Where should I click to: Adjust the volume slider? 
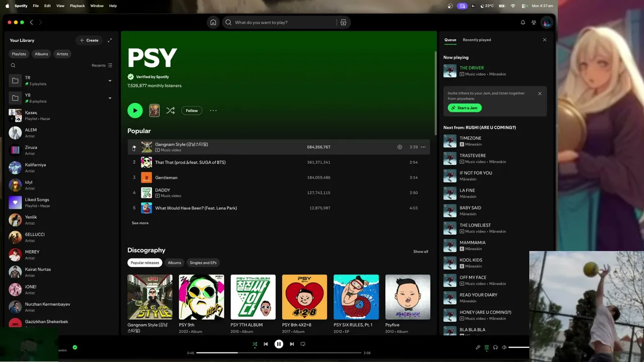coord(519,347)
